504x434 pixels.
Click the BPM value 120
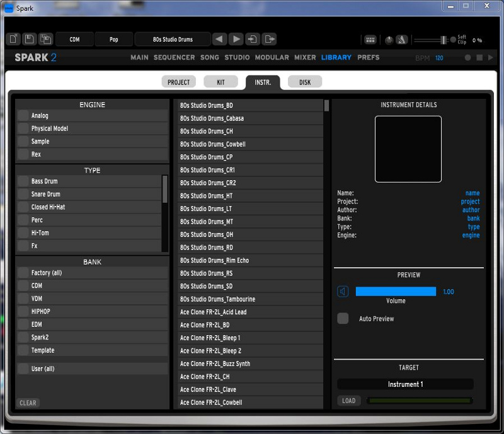(x=439, y=58)
